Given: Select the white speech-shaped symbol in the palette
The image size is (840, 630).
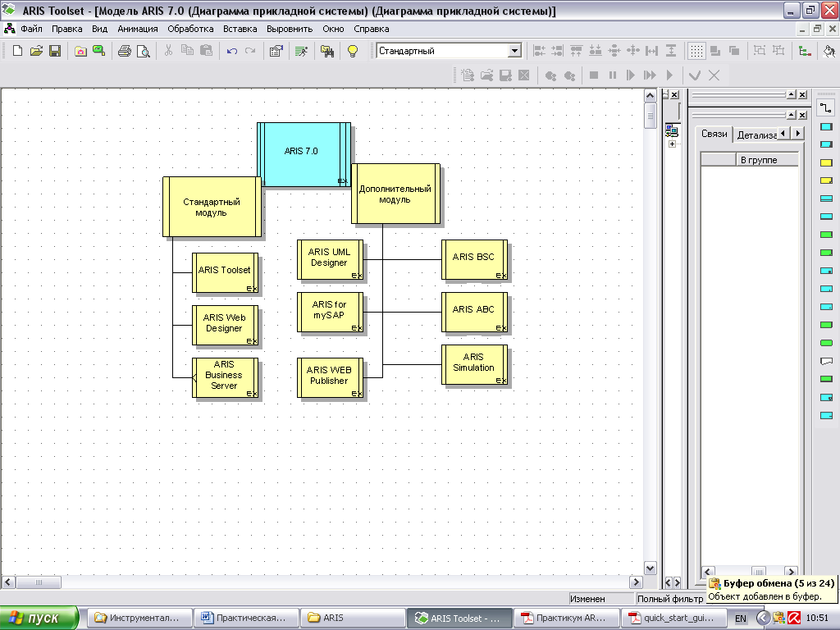Looking at the screenshot, I should (826, 361).
